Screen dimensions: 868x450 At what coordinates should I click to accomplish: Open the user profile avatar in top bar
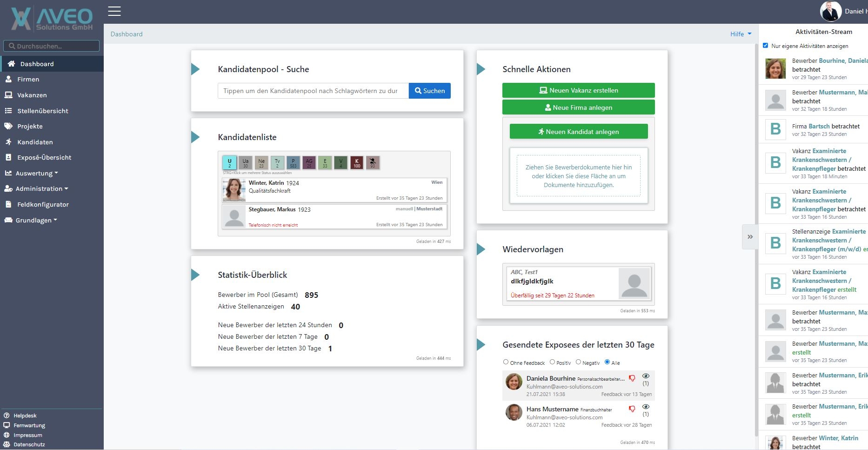pyautogui.click(x=831, y=12)
